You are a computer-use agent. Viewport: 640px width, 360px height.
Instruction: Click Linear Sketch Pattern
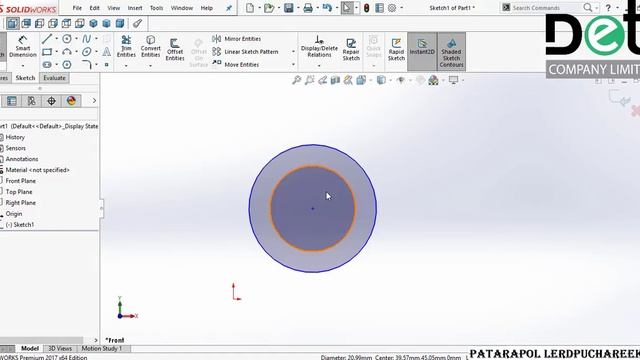(x=245, y=52)
